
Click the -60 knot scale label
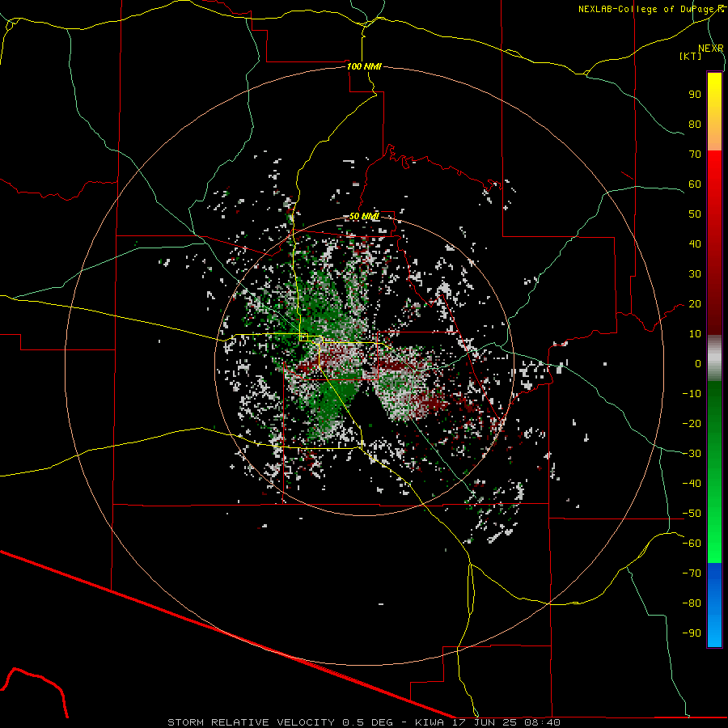coord(692,544)
